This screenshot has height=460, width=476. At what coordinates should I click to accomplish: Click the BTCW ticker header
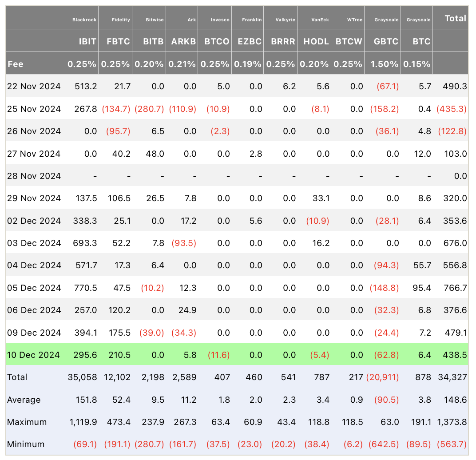(x=349, y=41)
